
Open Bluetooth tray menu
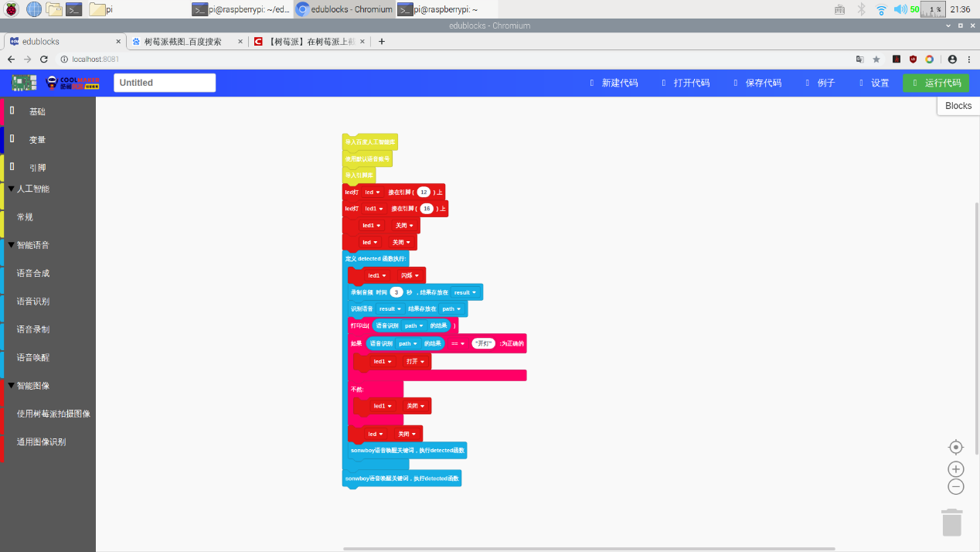point(861,9)
